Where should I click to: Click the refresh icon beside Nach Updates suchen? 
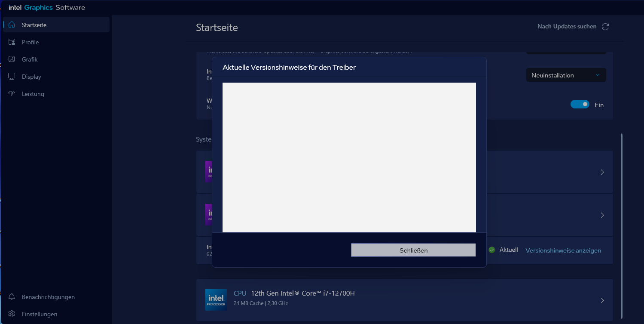(x=605, y=27)
